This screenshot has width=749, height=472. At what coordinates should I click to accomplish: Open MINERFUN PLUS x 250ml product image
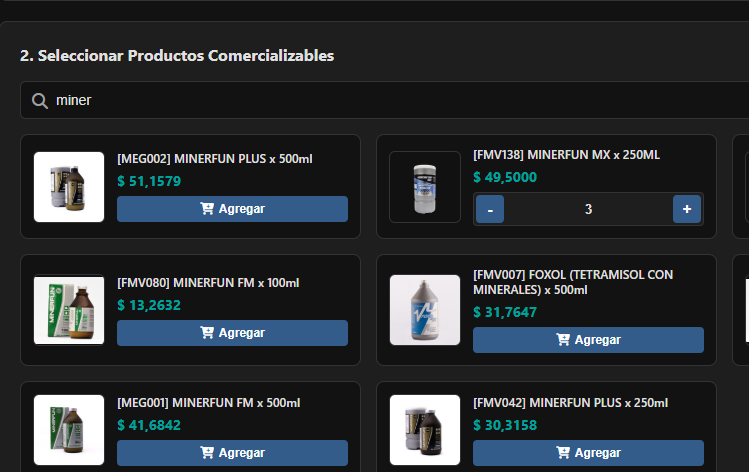click(x=425, y=429)
